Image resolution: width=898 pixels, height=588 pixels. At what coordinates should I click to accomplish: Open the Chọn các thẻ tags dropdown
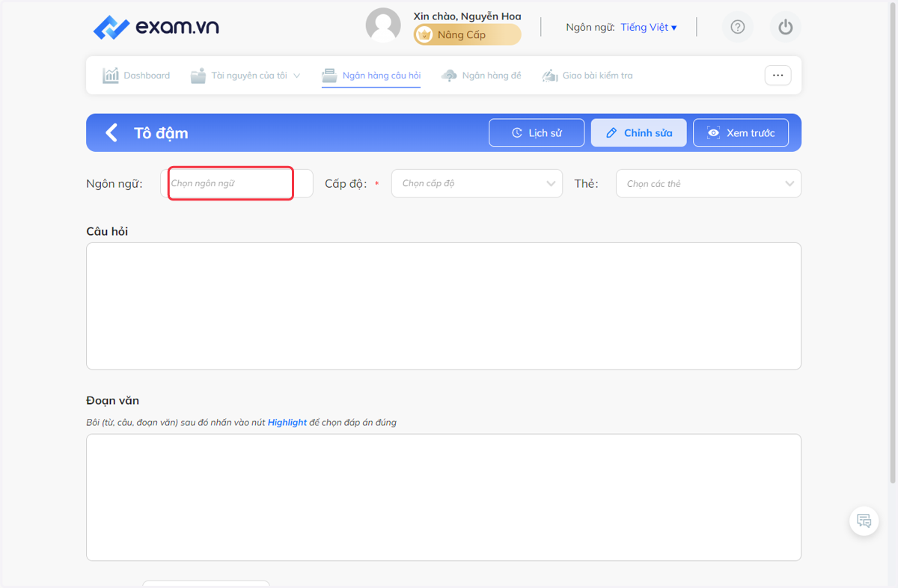click(x=708, y=183)
